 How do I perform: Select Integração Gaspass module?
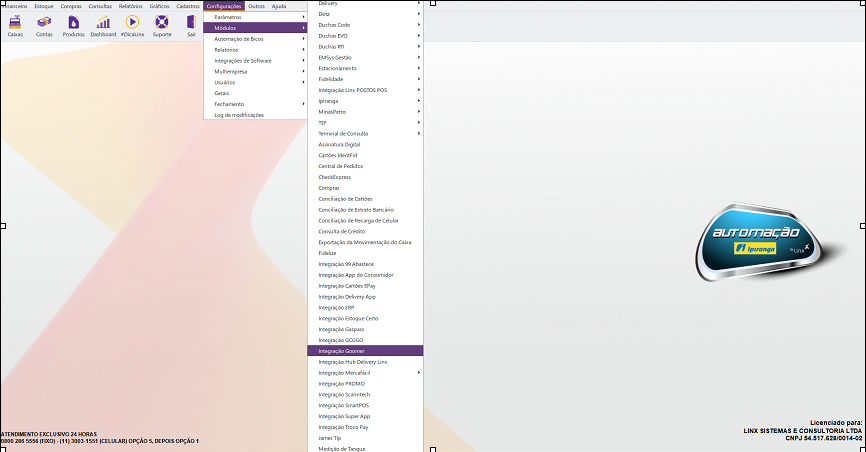[365, 329]
